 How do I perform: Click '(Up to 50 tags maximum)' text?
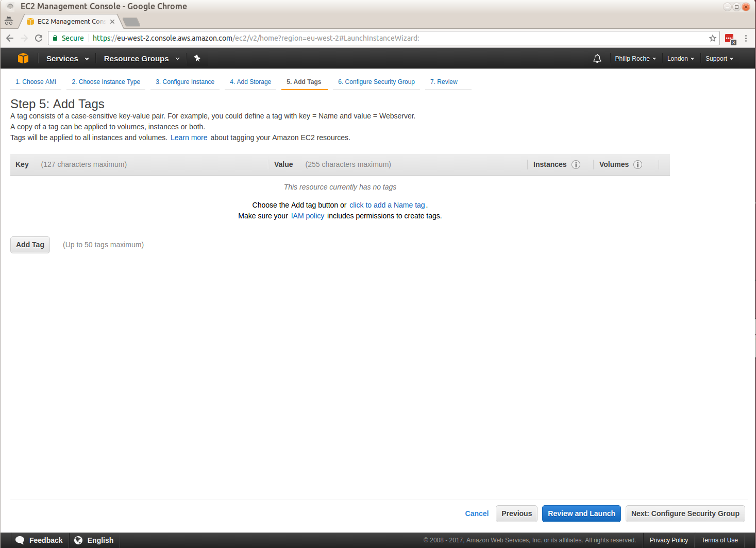tap(103, 245)
